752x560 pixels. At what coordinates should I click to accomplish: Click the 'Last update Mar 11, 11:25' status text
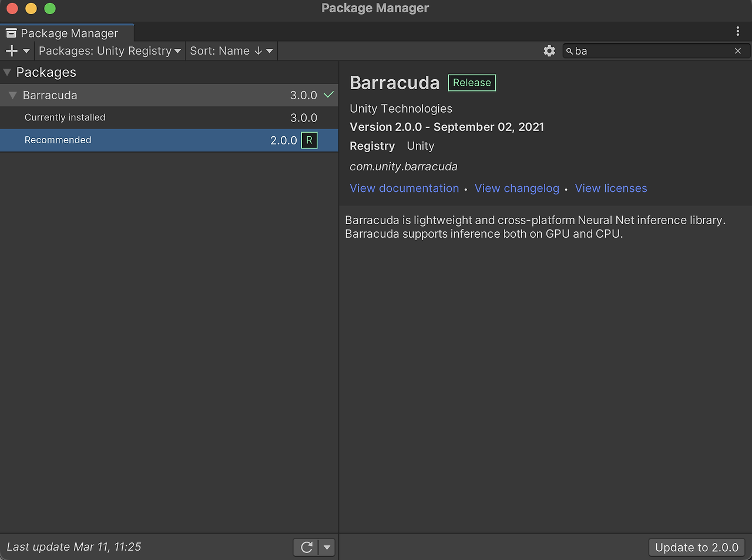[x=74, y=547]
